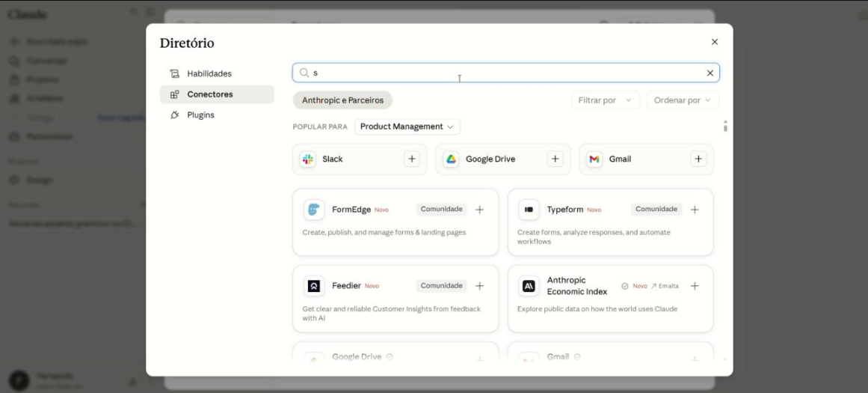Select the Conectores section

pyautogui.click(x=217, y=94)
